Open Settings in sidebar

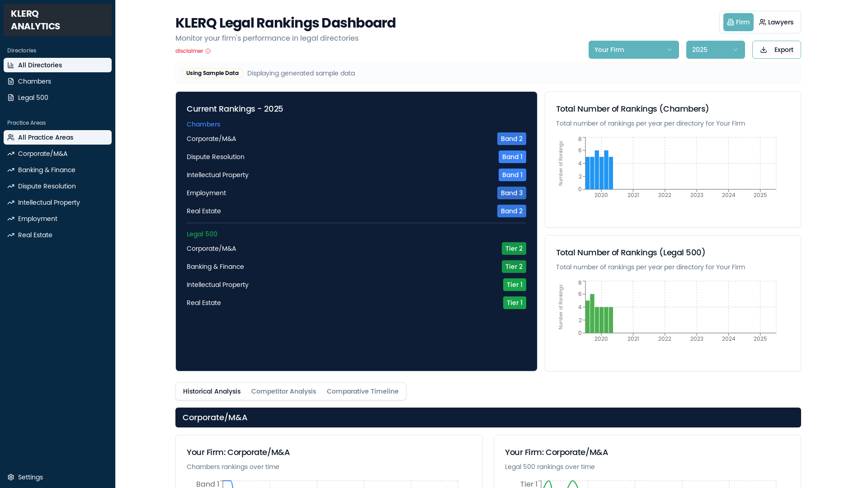click(x=57, y=477)
